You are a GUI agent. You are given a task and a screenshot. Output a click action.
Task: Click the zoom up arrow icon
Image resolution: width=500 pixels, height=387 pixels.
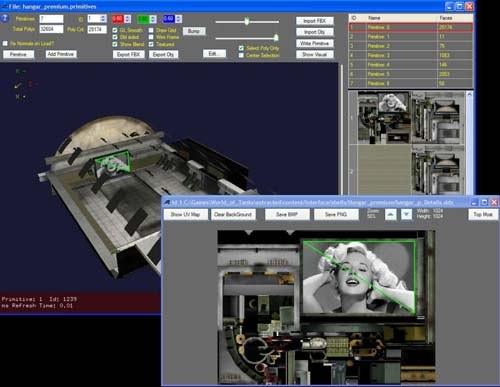coord(390,214)
